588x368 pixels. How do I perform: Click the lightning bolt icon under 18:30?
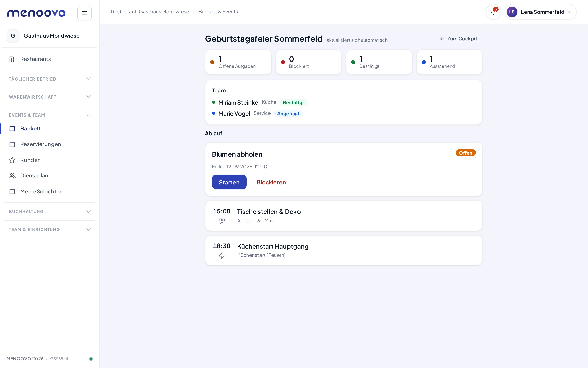pyautogui.click(x=222, y=256)
